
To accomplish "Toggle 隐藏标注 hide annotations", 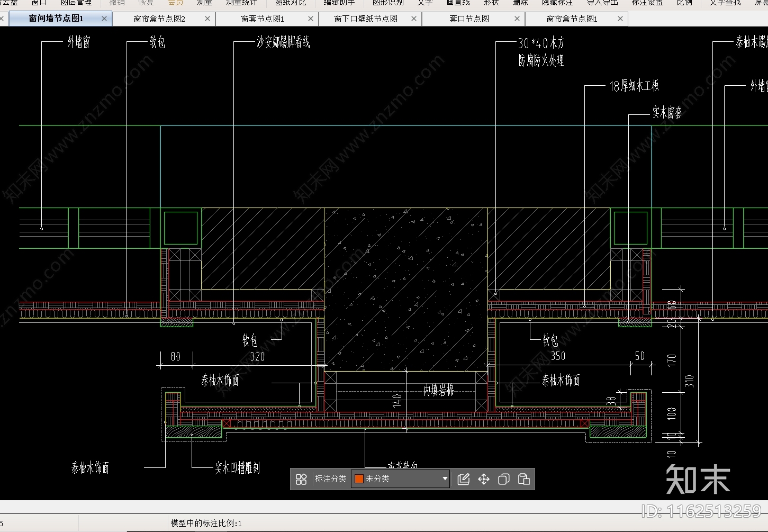I will click(557, 3).
